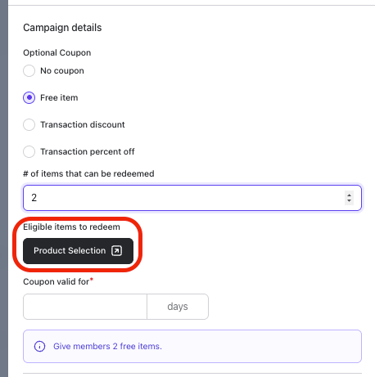This screenshot has height=377, width=375.
Task: Click the "Transaction discount" label text
Action: [83, 125]
